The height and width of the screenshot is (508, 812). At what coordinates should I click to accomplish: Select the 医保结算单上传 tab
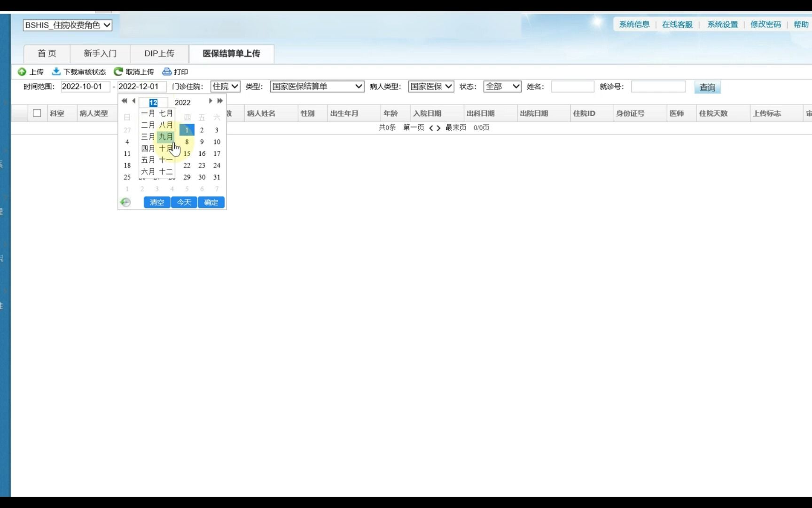(231, 54)
